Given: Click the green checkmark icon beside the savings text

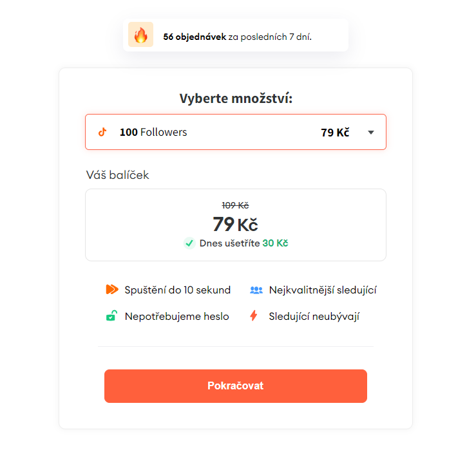Looking at the screenshot, I should [x=189, y=243].
